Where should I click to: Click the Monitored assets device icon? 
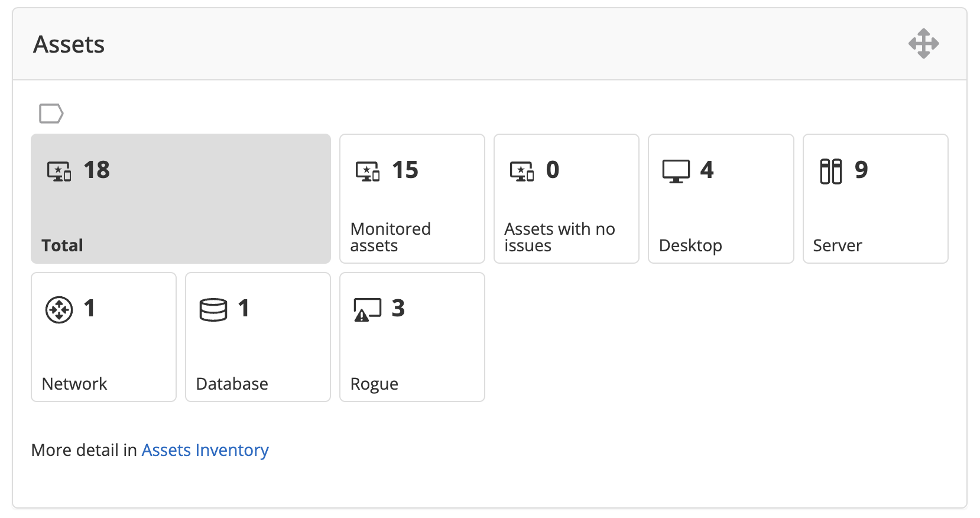[x=367, y=171]
